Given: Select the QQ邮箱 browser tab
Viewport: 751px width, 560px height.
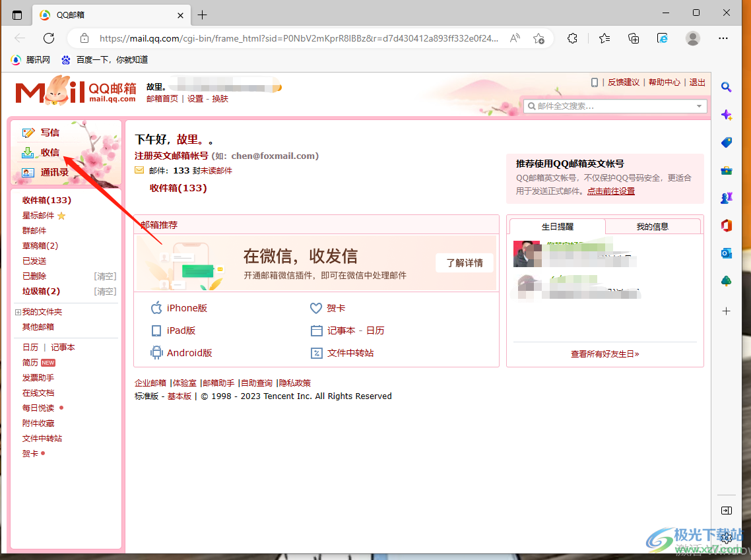Looking at the screenshot, I should pyautogui.click(x=112, y=15).
